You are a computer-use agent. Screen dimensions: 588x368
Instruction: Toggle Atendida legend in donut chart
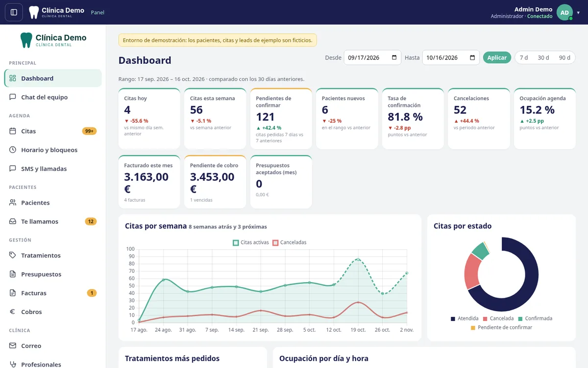point(465,318)
